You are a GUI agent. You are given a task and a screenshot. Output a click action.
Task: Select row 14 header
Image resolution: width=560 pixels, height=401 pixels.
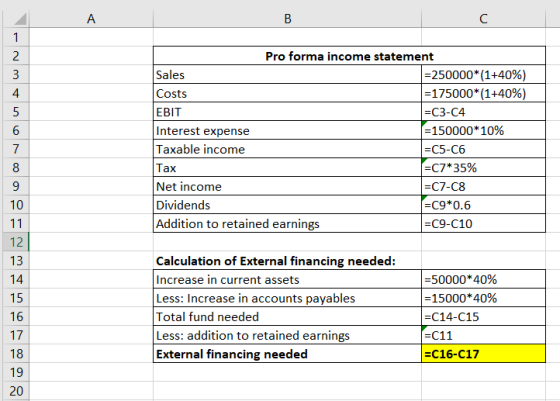[x=16, y=279]
